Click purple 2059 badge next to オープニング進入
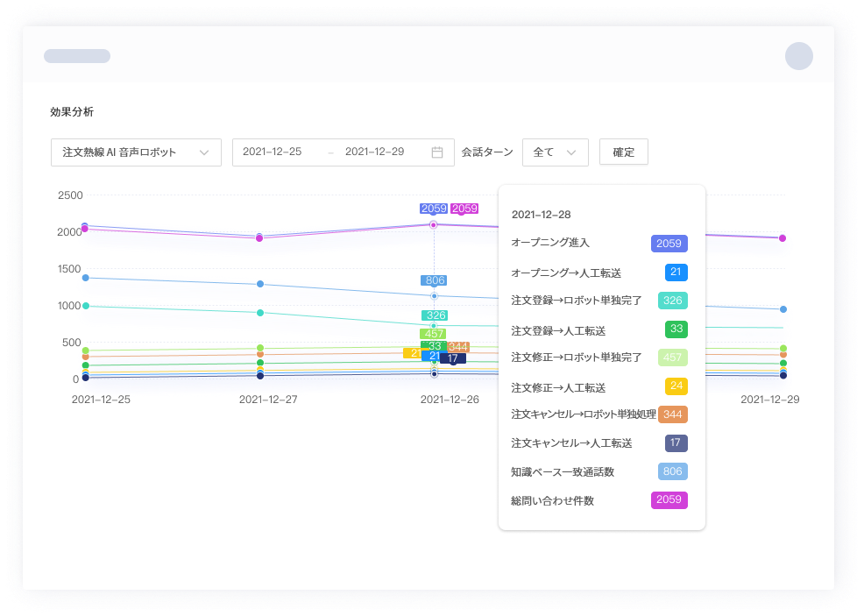864x616 pixels. click(669, 244)
